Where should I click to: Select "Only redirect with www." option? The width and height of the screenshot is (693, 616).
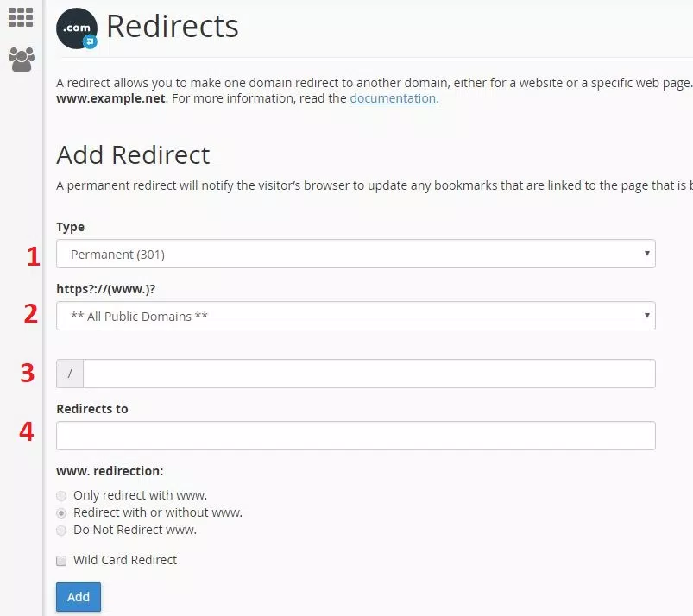61,495
